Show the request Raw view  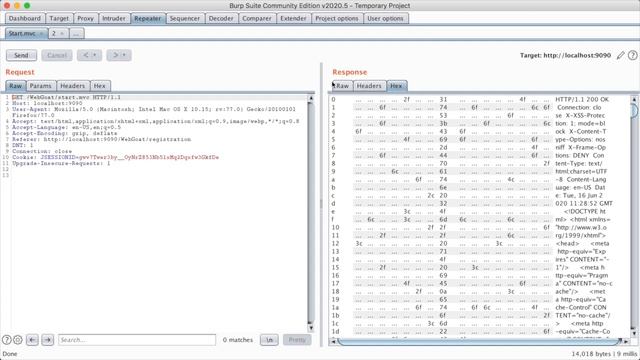[x=16, y=86]
